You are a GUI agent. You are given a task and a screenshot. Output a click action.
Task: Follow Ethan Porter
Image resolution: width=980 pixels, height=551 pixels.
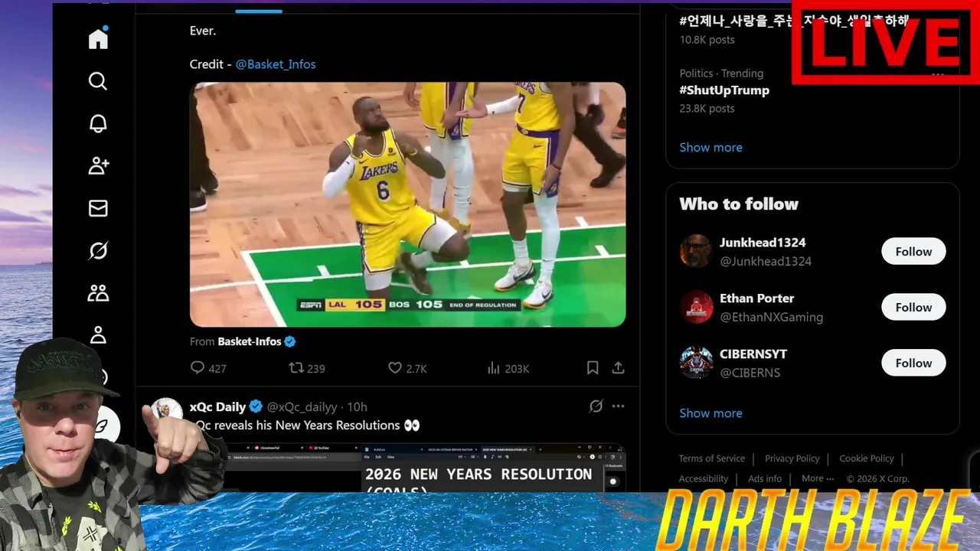[913, 307]
